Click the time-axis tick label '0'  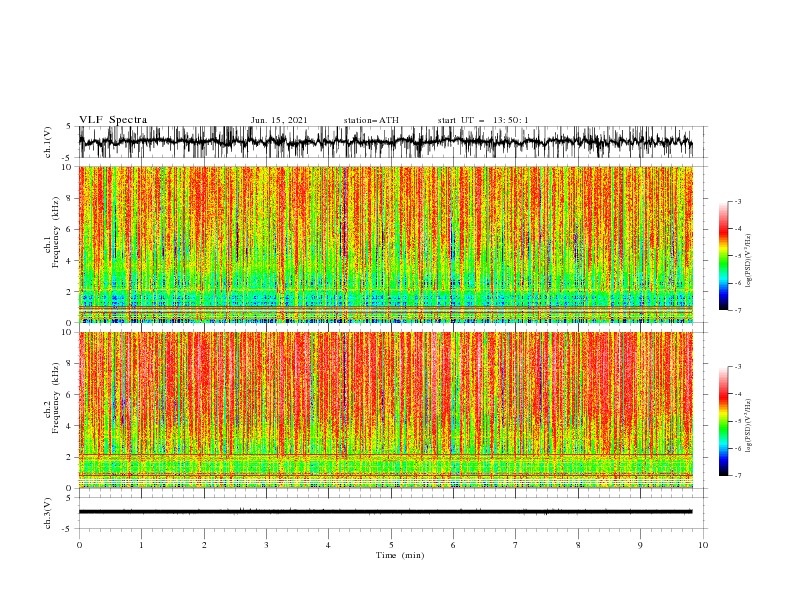pos(79,545)
